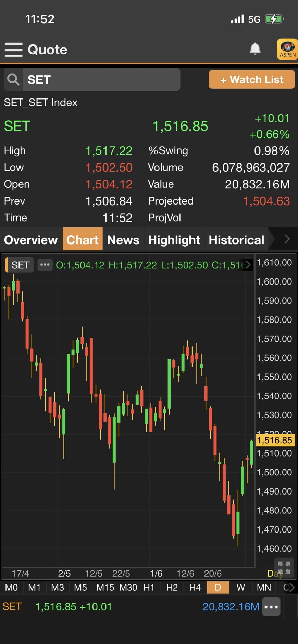The image size is (298, 644).
Task: Open the hamburger navigation menu
Action: [14, 50]
